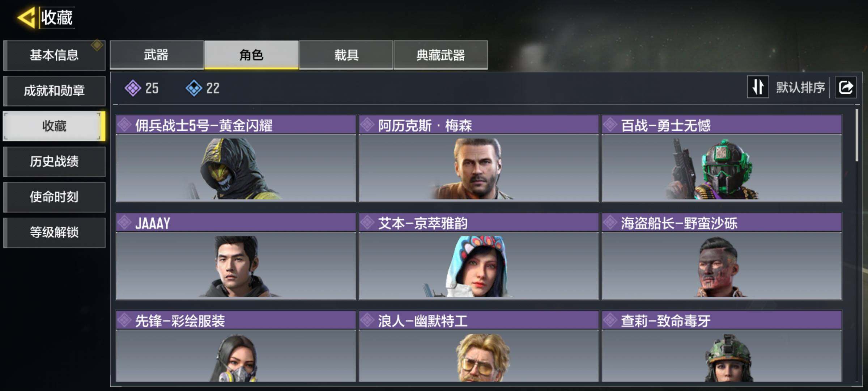868x391 pixels.
Task: Click the yellow back arrow icon
Action: pyautogui.click(x=26, y=17)
